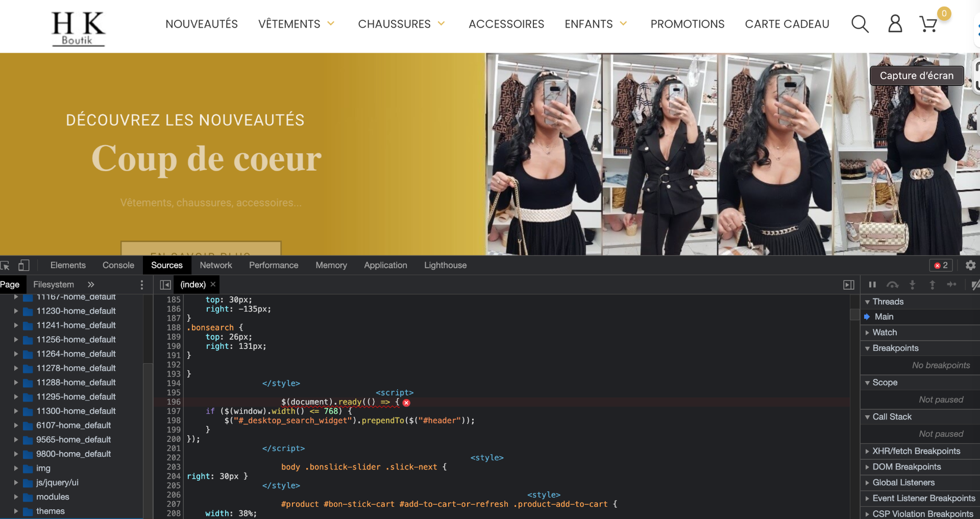This screenshot has width=980, height=519.
Task: Click the Step over debugger button
Action: click(x=892, y=285)
